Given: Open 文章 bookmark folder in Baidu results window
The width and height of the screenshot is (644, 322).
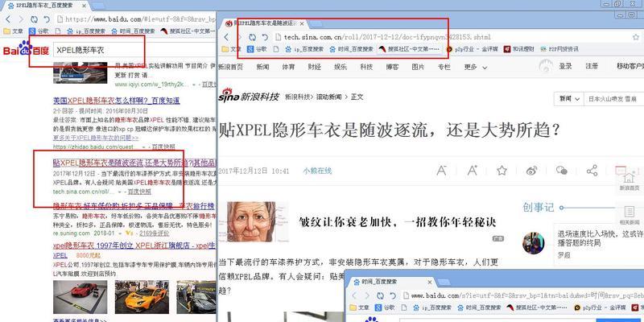Looking at the screenshot, I should [x=13, y=31].
